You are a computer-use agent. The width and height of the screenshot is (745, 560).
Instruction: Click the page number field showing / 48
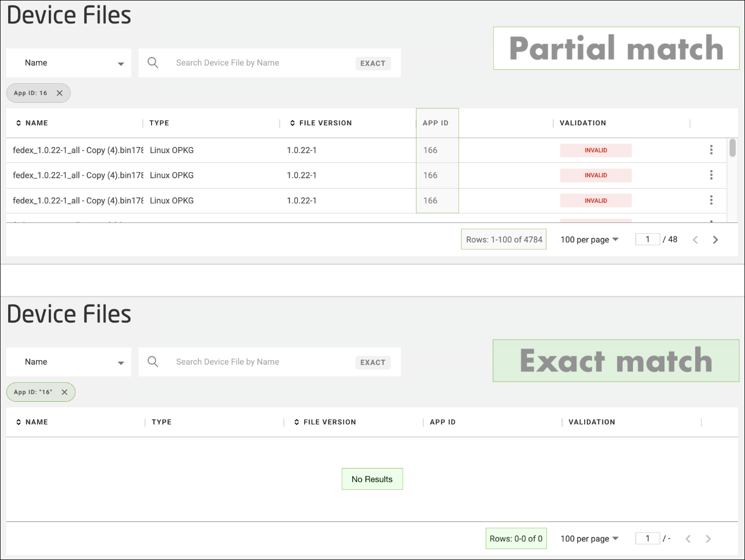647,239
